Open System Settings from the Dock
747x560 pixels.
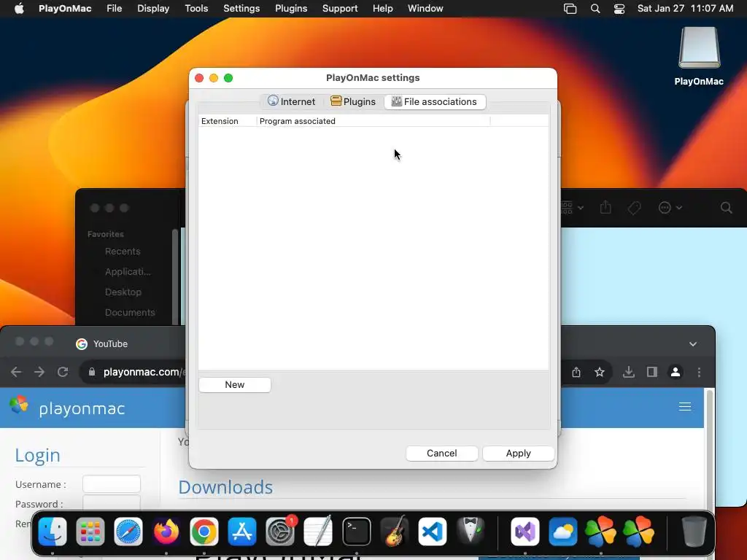point(280,532)
